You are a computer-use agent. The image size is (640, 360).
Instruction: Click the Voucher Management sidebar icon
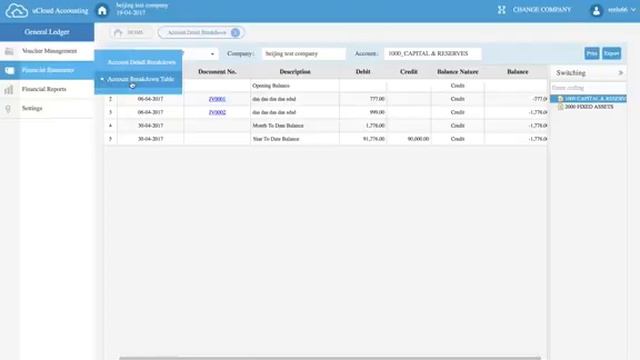pos(9,51)
